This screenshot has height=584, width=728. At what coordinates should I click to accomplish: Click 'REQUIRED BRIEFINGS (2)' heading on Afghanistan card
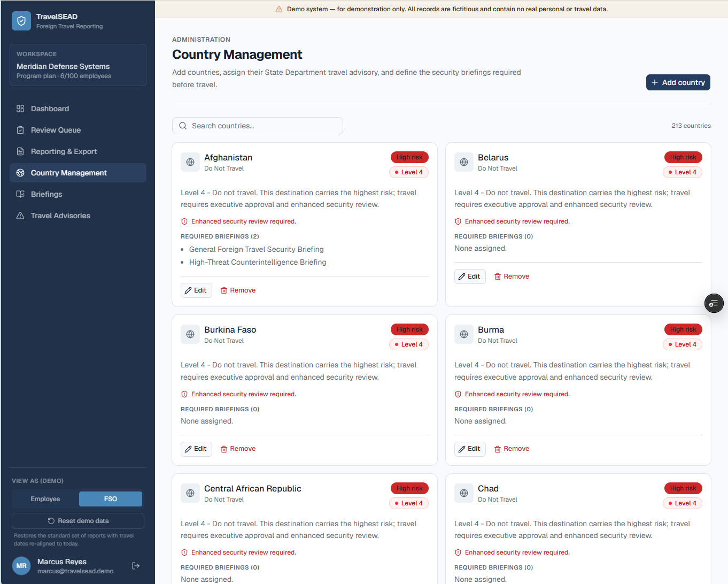click(220, 236)
